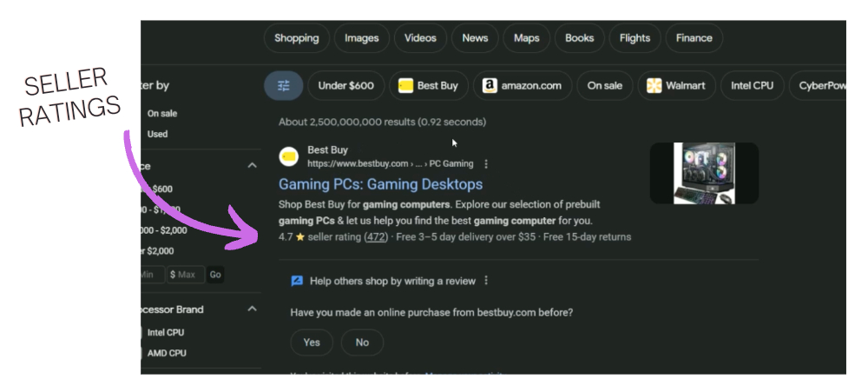Answer Yes to the online purchase question
The height and width of the screenshot is (385, 868).
click(x=312, y=342)
